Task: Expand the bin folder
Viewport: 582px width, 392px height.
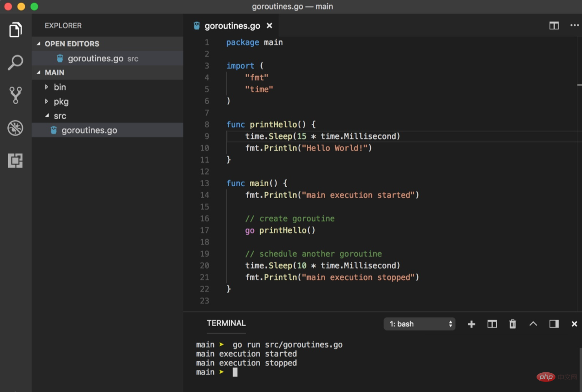Action: 60,87
